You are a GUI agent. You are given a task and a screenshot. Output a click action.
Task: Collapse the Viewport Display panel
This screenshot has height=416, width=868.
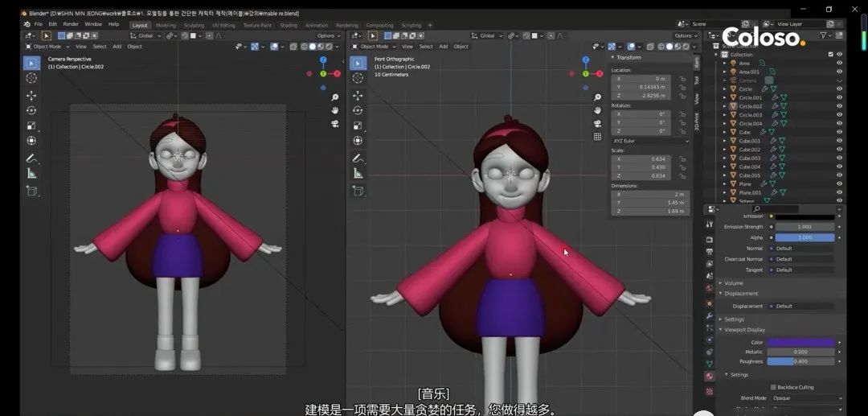(744, 330)
